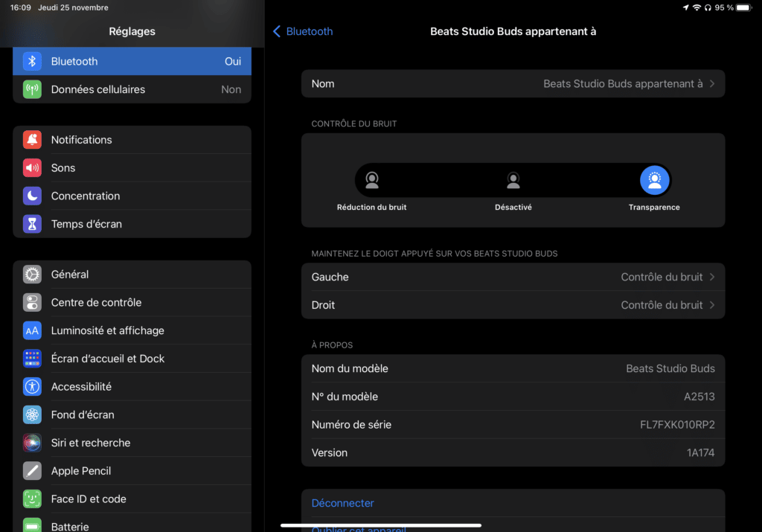Tap the date Jeudi 25 novembre
This screenshot has width=762, height=532.
[x=74, y=7]
